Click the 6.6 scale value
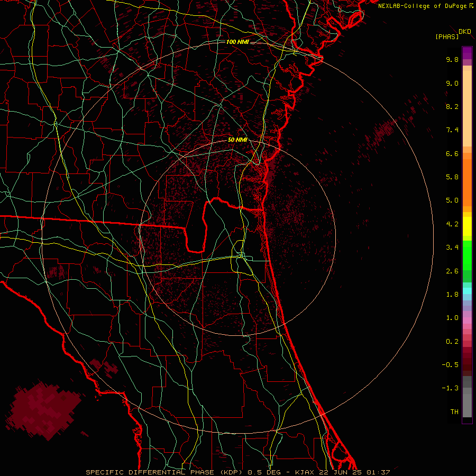Image resolution: width=476 pixels, height=476 pixels. coord(452,153)
